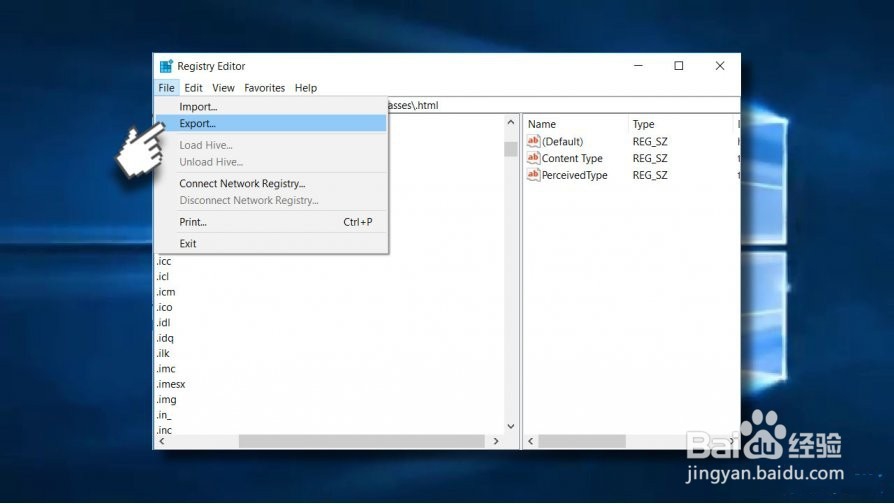Choose Export... from the File menu
This screenshot has width=894, height=504.
(x=271, y=123)
